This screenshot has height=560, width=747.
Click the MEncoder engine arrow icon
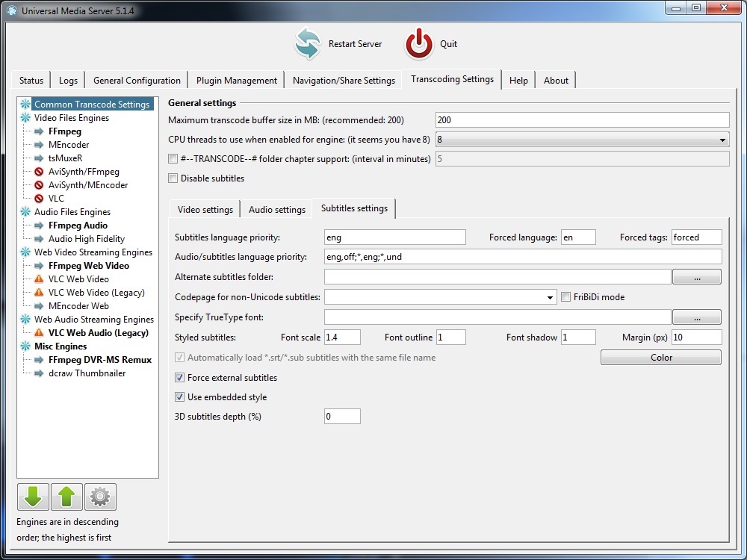[x=39, y=145]
